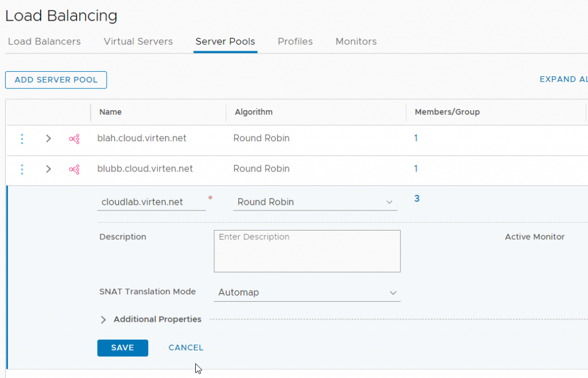Open members link showing 3 for cloudlab.virten.net
This screenshot has width=588, height=378.
click(x=416, y=198)
